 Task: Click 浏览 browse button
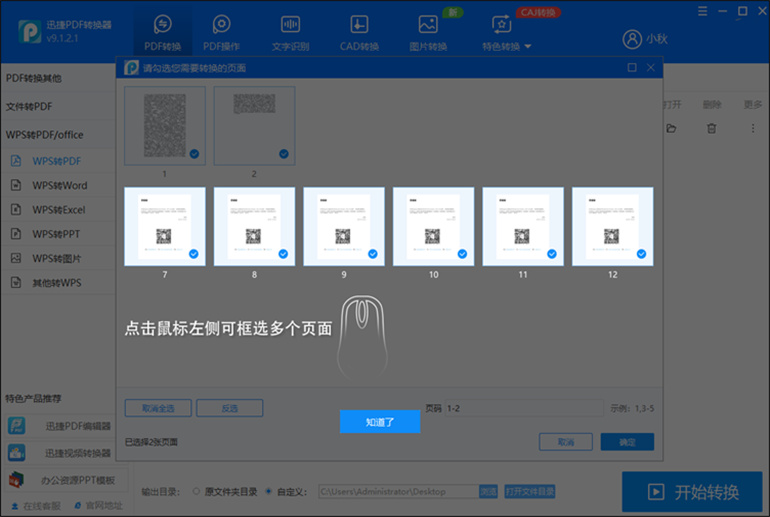pos(488,491)
